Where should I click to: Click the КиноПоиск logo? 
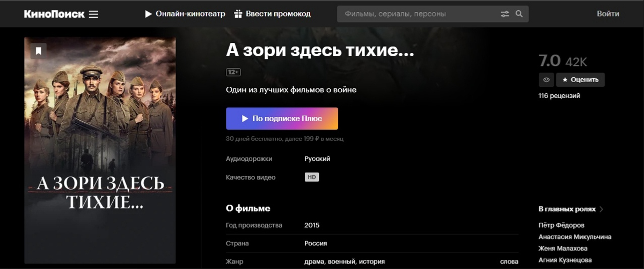[x=54, y=14]
